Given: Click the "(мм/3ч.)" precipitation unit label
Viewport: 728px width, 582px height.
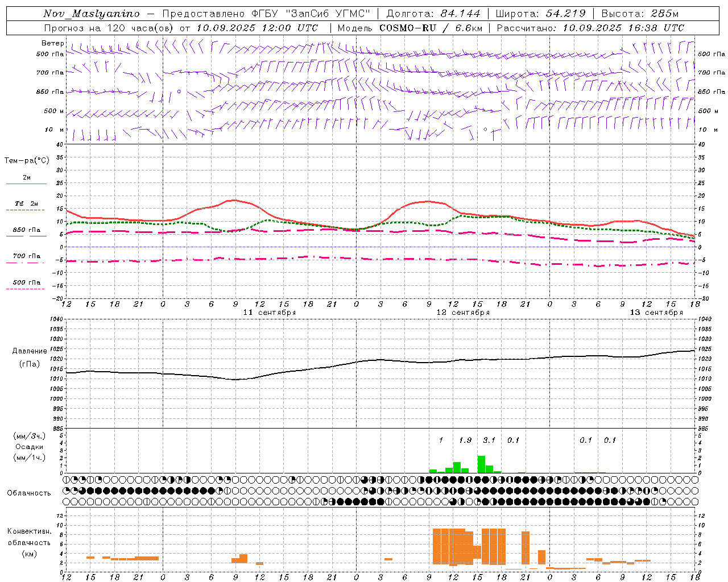Looking at the screenshot, I should click(x=30, y=436).
